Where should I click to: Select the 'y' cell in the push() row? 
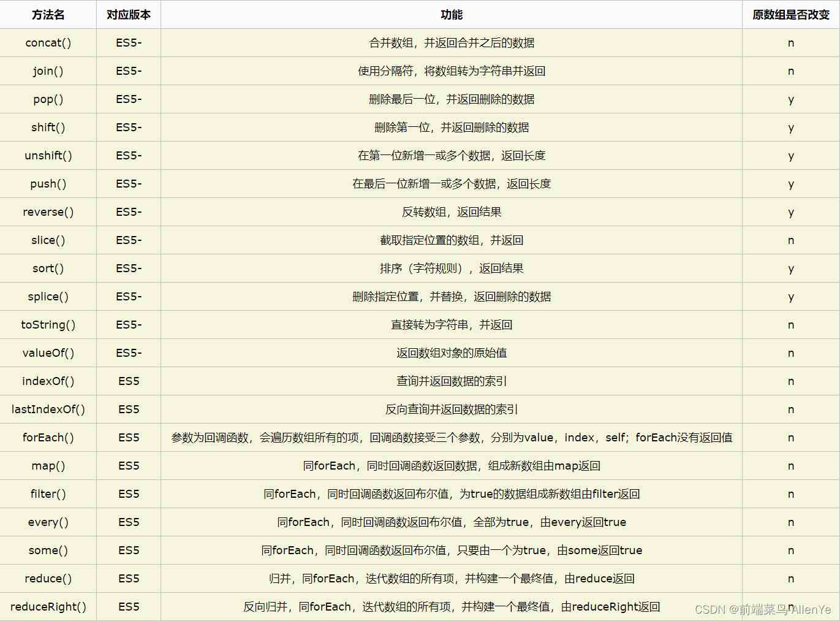coord(790,184)
